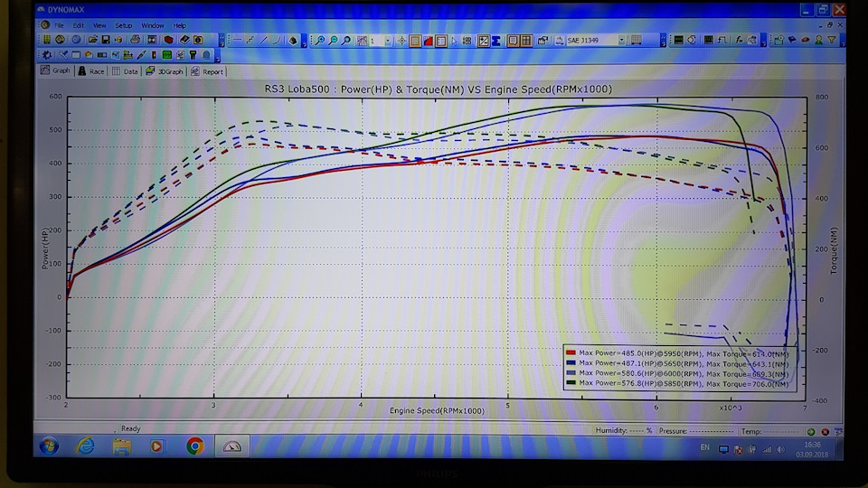Click the printer icon
The width and height of the screenshot is (868, 488).
coord(135,39)
